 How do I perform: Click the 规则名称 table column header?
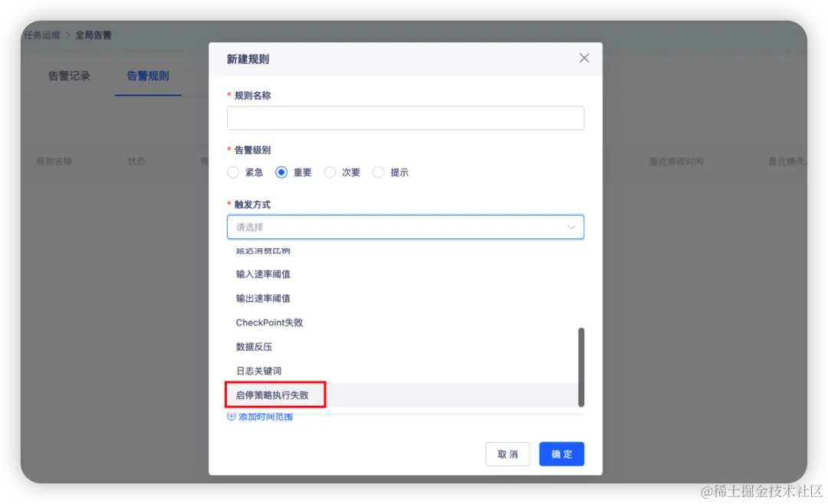tap(54, 162)
